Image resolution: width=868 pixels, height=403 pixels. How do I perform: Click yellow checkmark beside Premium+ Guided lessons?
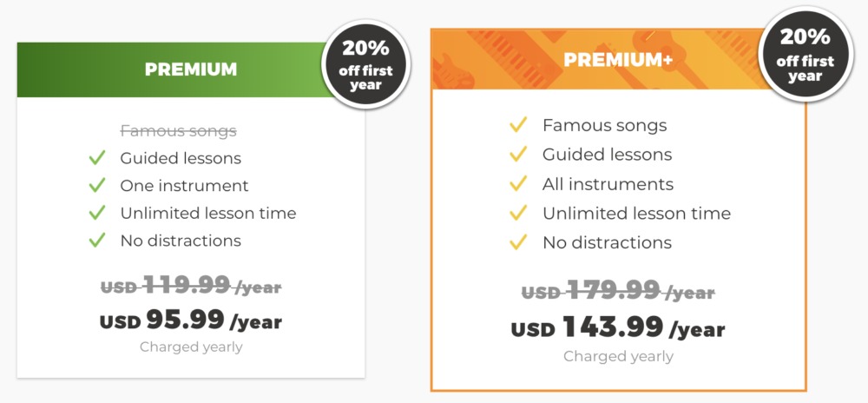coord(518,155)
